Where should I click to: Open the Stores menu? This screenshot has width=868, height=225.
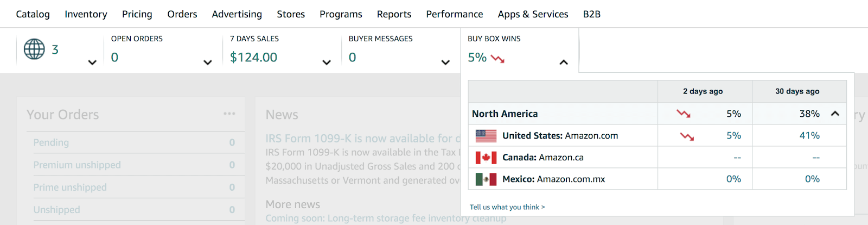(x=291, y=14)
